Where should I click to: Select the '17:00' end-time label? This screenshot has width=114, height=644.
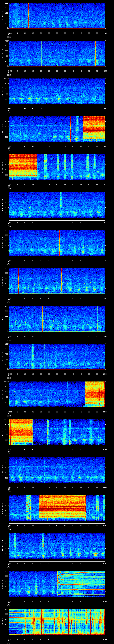pos(105,639)
